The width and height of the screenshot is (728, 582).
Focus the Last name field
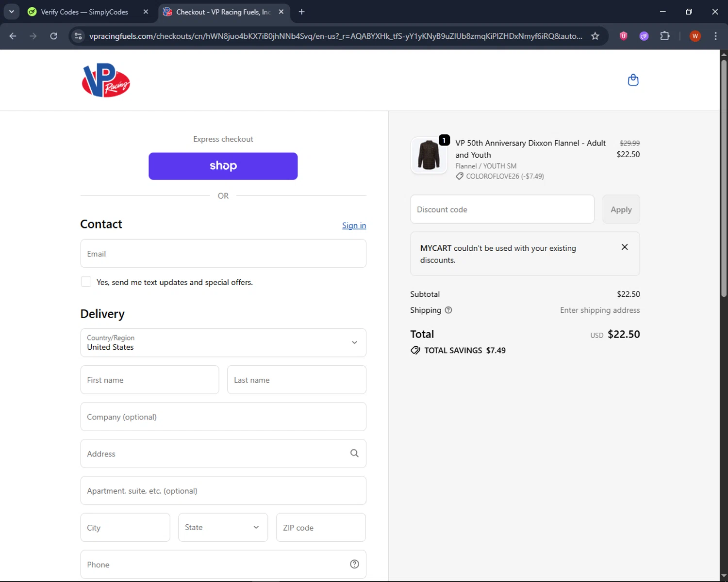[297, 380]
